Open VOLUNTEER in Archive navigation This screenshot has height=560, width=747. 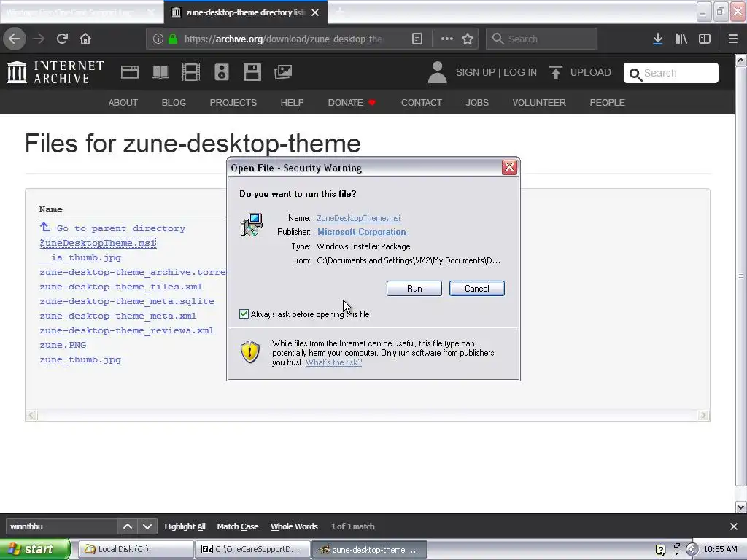pos(539,102)
